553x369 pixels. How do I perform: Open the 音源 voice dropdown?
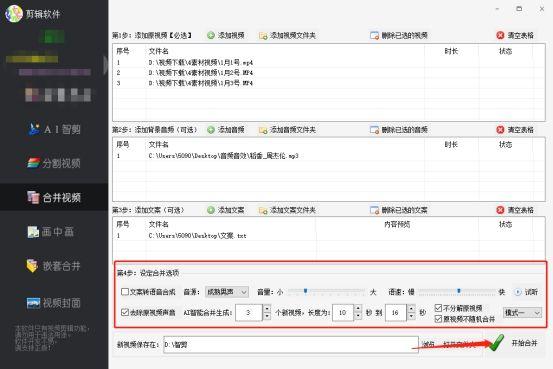point(227,292)
